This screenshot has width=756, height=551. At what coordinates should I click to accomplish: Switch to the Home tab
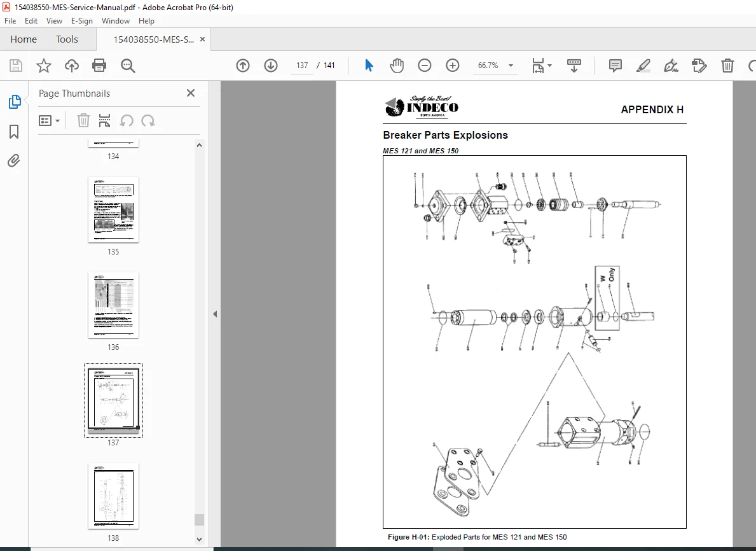pyautogui.click(x=24, y=39)
